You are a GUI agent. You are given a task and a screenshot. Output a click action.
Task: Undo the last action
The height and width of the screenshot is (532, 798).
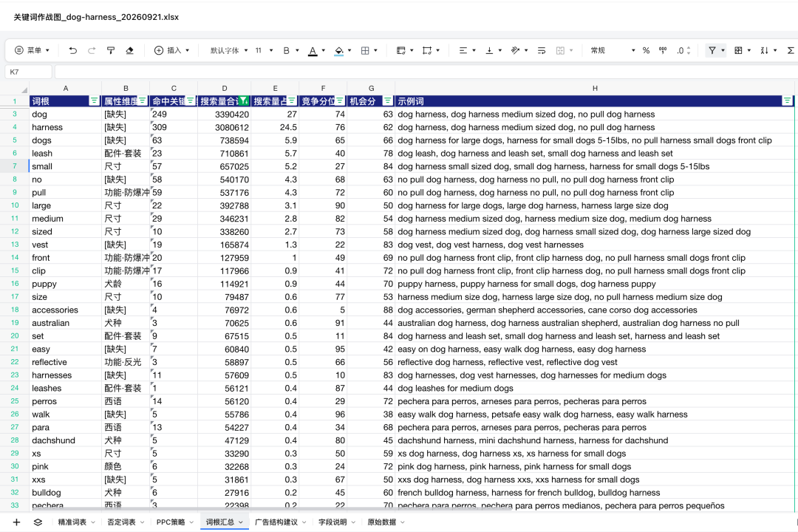(72, 50)
